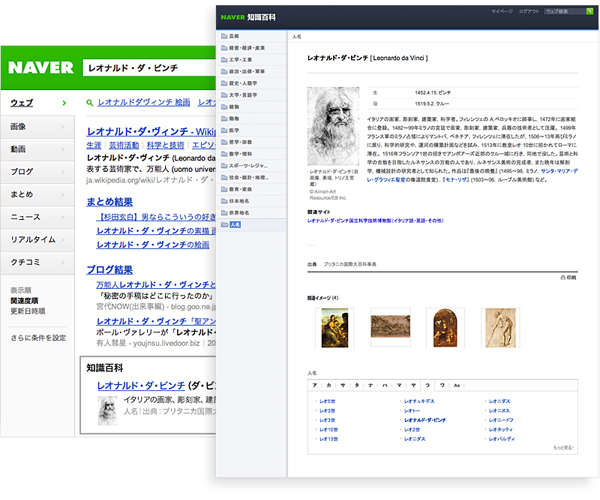Switch to the ニュース search tab
The width and height of the screenshot is (600, 500).
click(x=26, y=216)
